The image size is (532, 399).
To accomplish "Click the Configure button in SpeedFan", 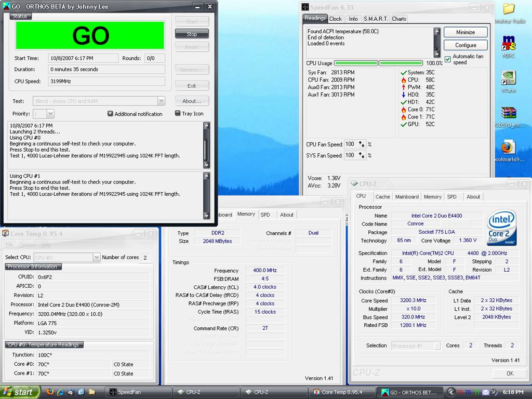I will (465, 45).
